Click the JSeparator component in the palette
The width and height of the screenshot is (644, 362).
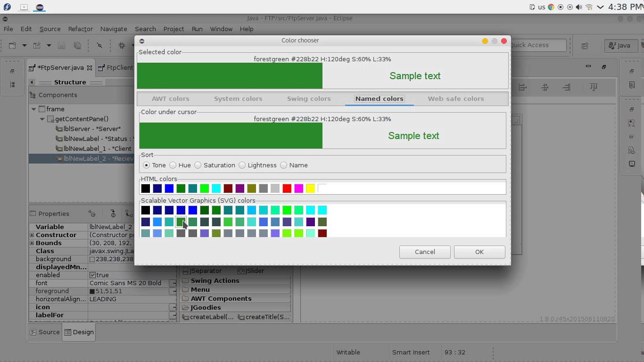(205, 271)
